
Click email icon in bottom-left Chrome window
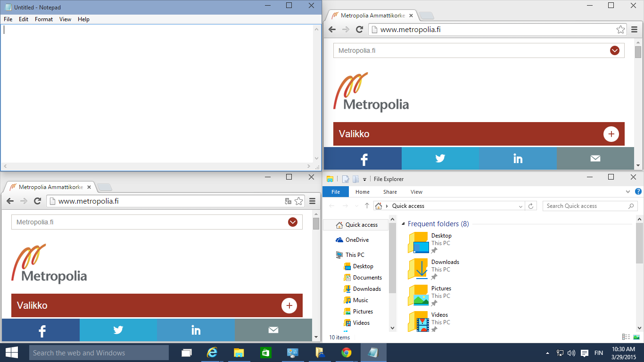(x=273, y=330)
